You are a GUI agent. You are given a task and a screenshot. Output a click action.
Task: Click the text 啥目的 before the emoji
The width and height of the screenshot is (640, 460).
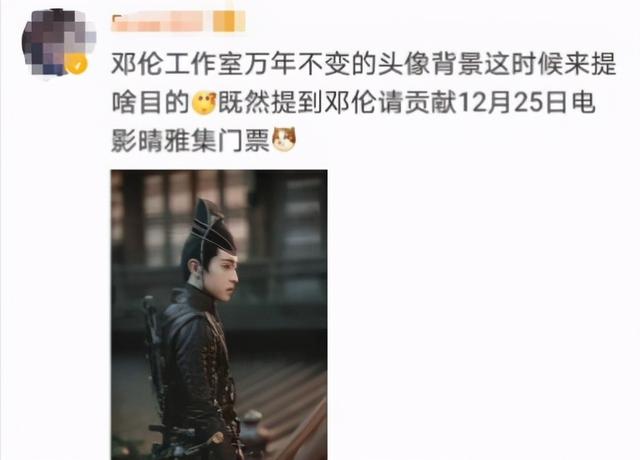click(151, 102)
